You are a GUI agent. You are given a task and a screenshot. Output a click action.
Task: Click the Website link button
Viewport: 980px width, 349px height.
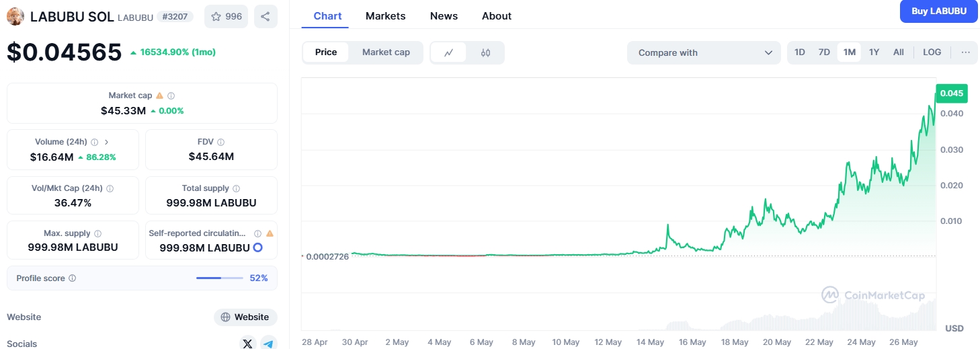(245, 317)
